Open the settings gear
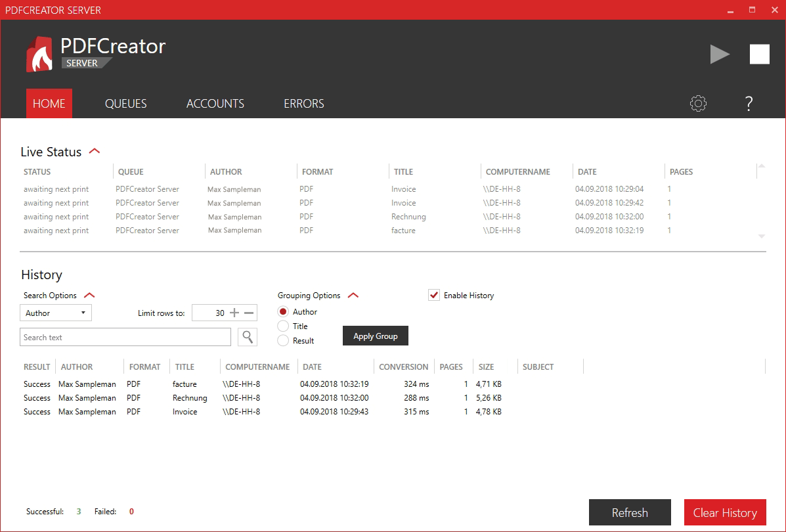This screenshot has height=532, width=786. point(698,103)
